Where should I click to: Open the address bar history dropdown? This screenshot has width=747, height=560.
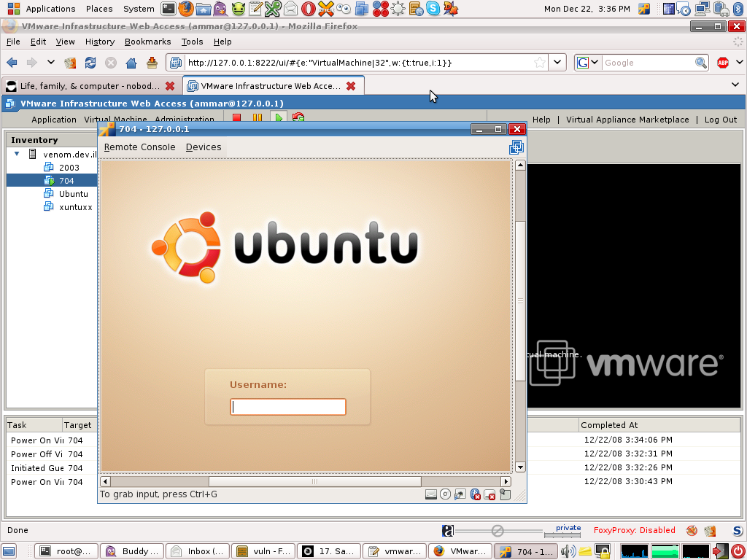tap(557, 63)
